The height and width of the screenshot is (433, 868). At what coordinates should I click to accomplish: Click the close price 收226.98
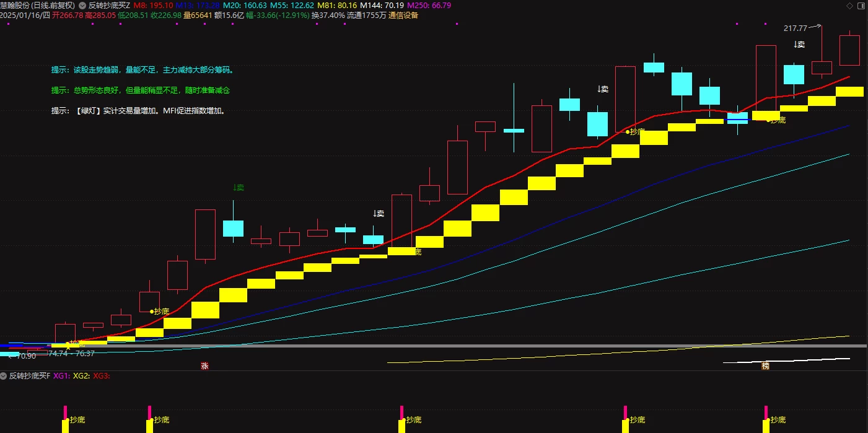pos(165,15)
